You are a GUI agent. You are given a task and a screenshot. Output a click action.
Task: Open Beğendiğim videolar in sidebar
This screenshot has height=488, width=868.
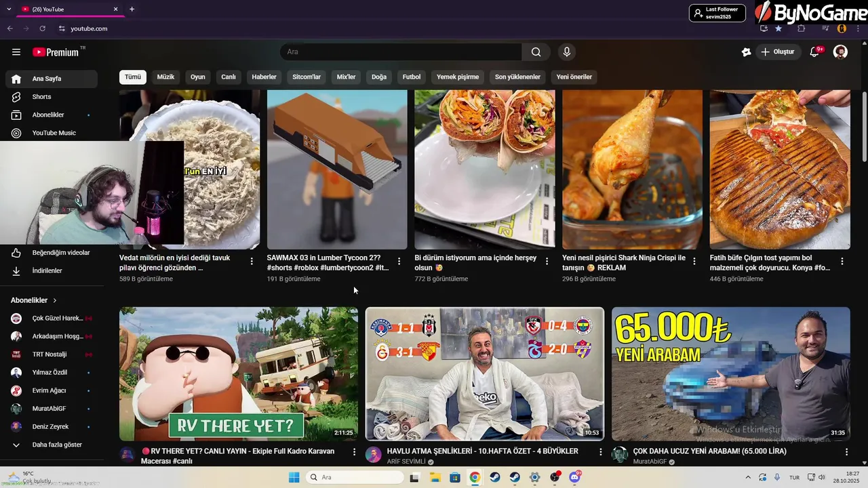click(x=52, y=253)
